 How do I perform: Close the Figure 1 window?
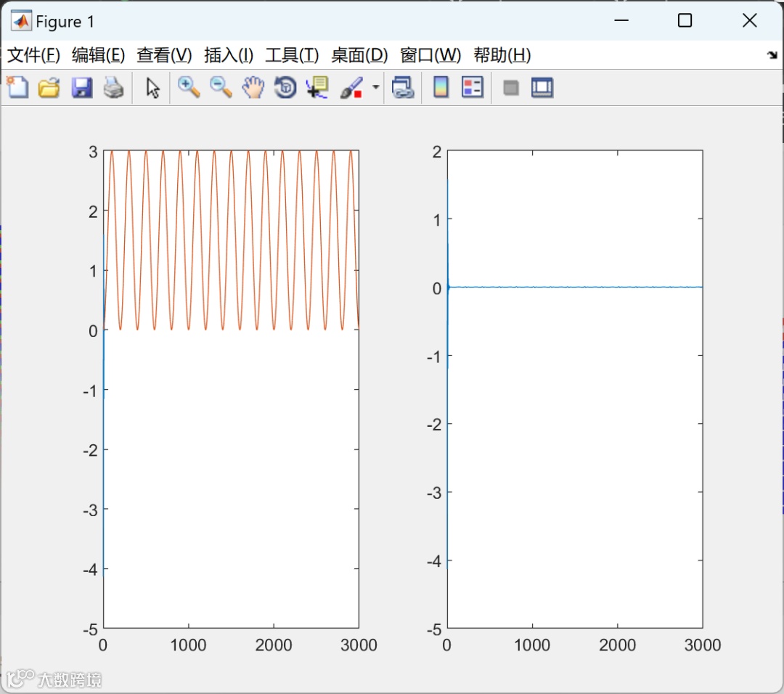[749, 20]
